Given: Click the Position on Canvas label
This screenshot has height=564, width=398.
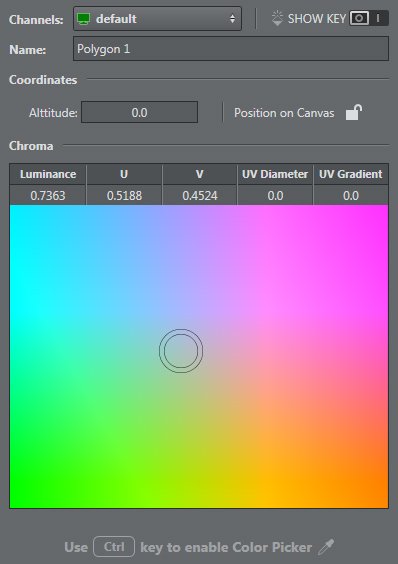Looking at the screenshot, I should [284, 113].
